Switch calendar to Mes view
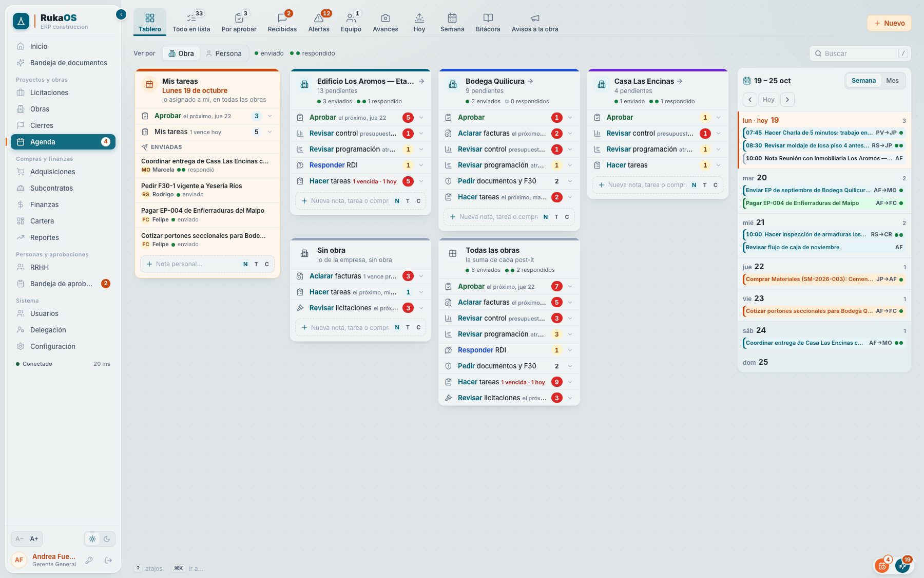The image size is (924, 578). point(893,81)
